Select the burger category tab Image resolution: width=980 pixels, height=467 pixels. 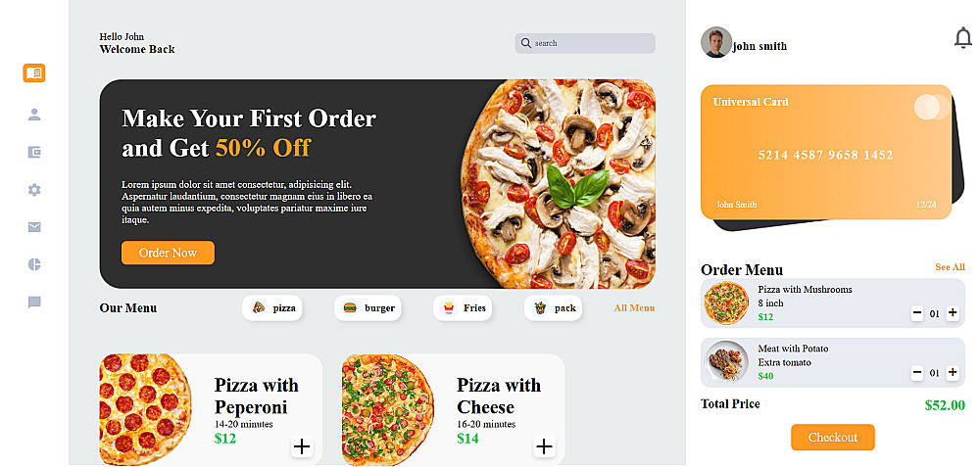367,307
